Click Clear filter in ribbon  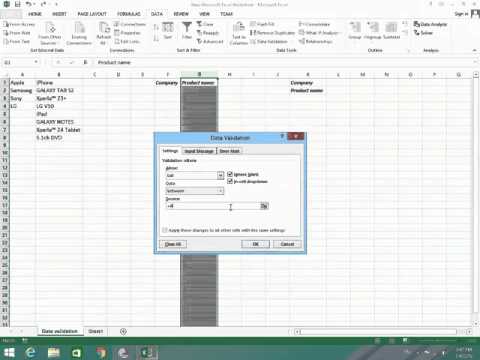coord(205,24)
